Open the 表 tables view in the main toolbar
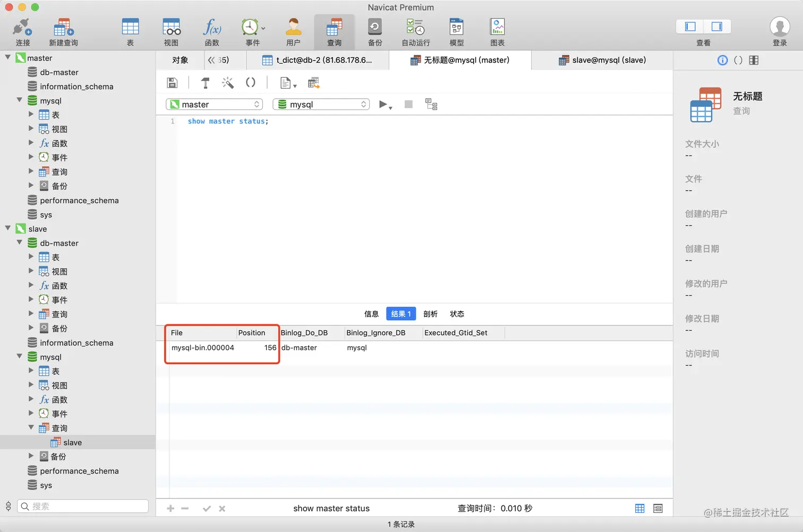 pos(130,32)
